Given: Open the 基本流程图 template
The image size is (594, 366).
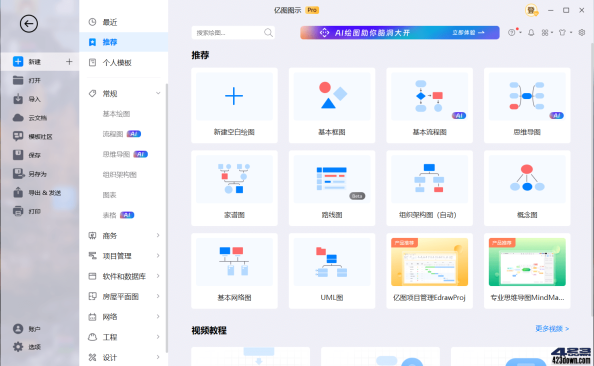Looking at the screenshot, I should tap(429, 105).
